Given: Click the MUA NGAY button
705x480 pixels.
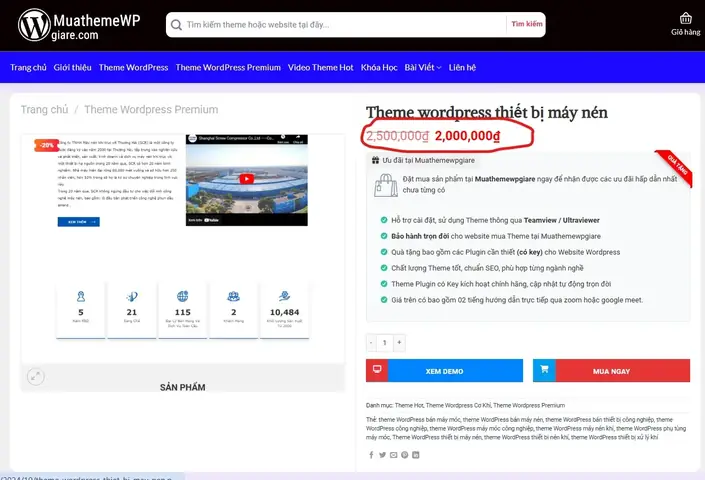Looking at the screenshot, I should (x=611, y=371).
